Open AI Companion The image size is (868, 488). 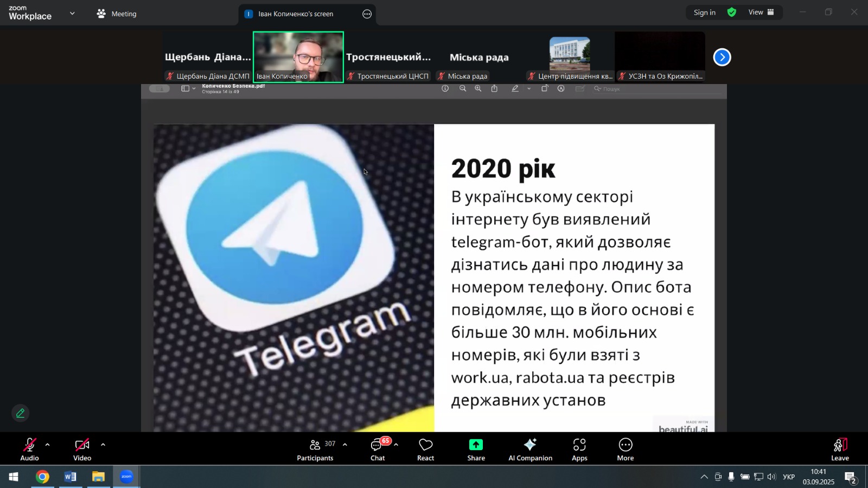[530, 450]
